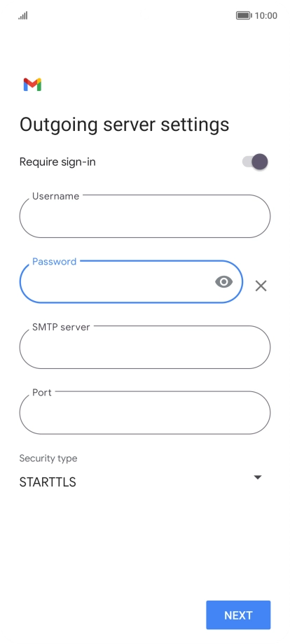The width and height of the screenshot is (290, 644).
Task: Clear the password with the X icon
Action: pyautogui.click(x=261, y=286)
